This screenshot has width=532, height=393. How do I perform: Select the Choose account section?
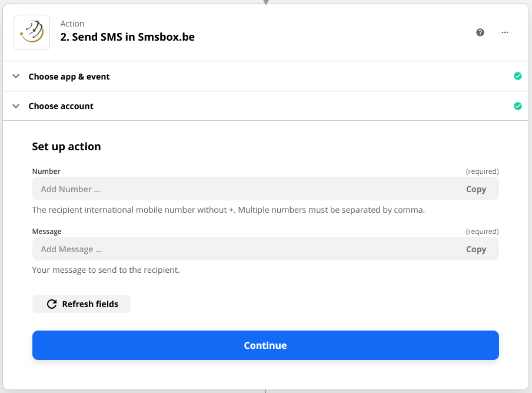point(61,106)
